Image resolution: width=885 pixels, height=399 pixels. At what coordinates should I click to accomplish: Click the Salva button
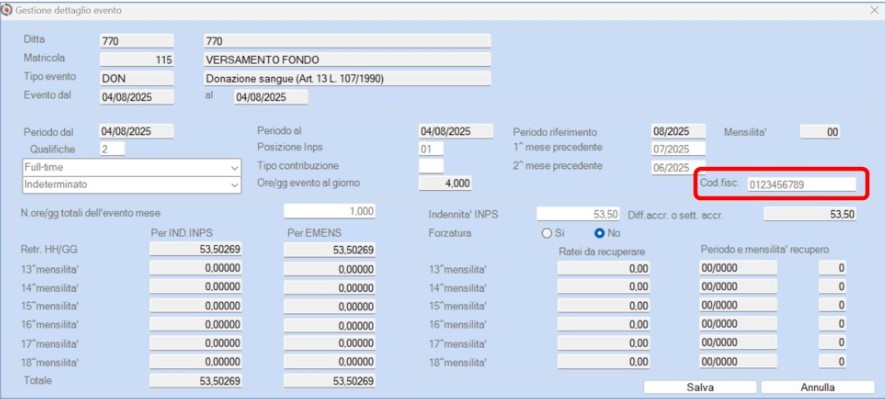(x=700, y=388)
